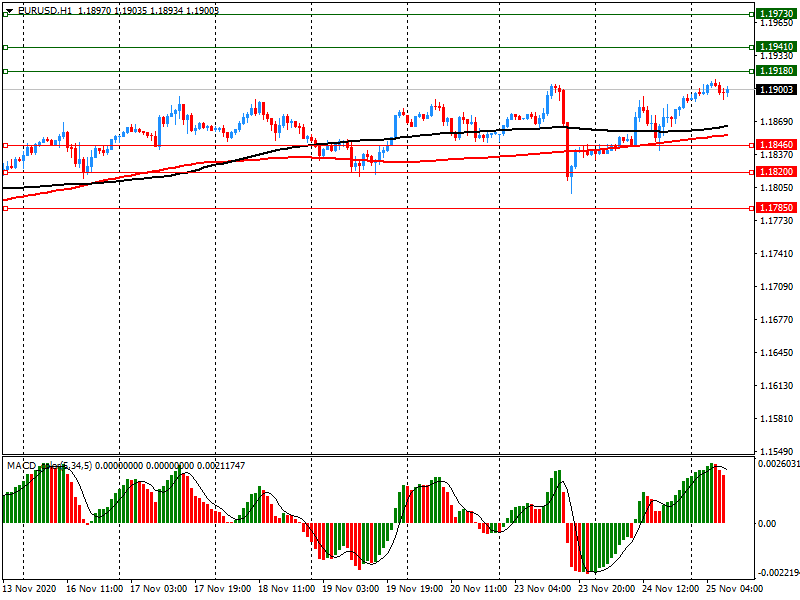This screenshot has width=800, height=600.
Task: Click the 1.17090 price scale value
Action: (x=777, y=287)
